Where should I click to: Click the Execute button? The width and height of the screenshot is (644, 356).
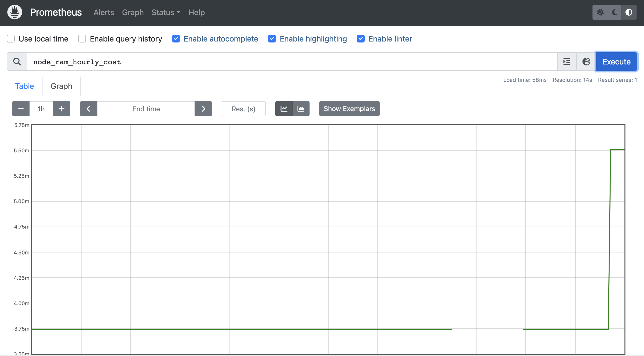pyautogui.click(x=616, y=62)
